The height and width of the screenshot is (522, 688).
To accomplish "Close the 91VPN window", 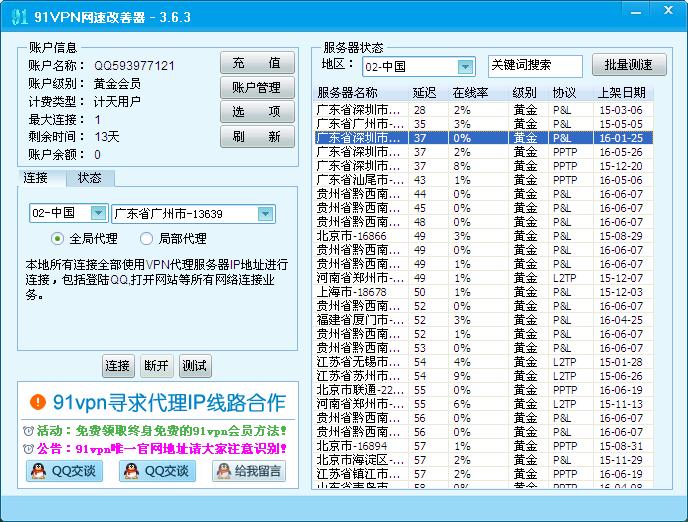I will pos(668,10).
